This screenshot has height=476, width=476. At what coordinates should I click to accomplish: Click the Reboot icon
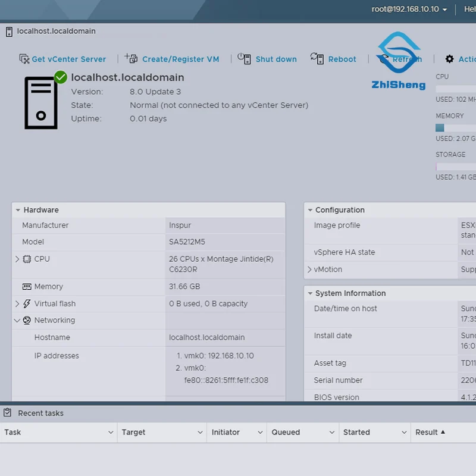[317, 58]
